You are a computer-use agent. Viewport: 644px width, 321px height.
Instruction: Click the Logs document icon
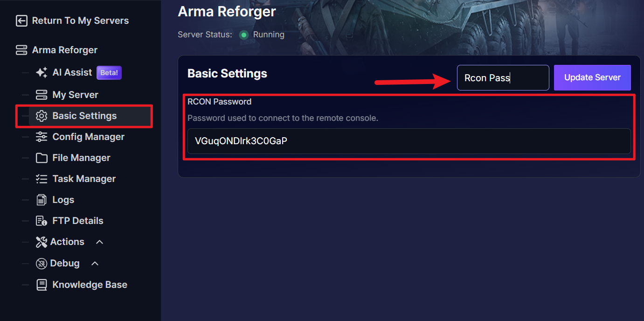point(42,200)
